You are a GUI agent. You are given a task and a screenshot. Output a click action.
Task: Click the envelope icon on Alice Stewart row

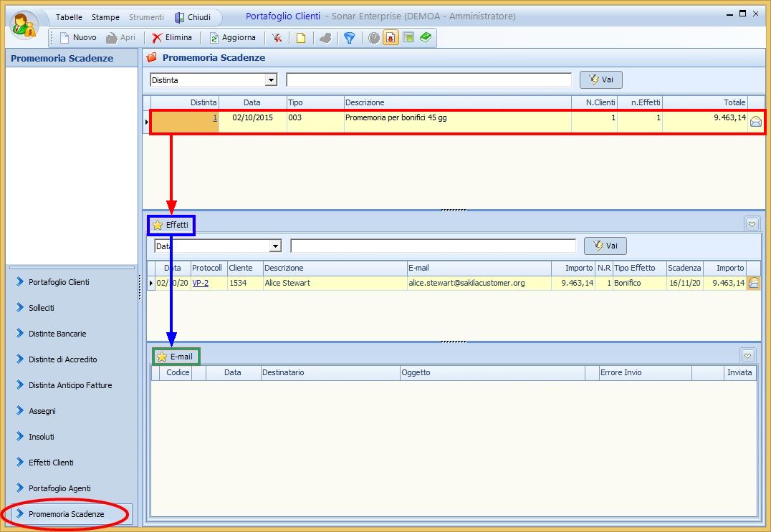point(754,283)
